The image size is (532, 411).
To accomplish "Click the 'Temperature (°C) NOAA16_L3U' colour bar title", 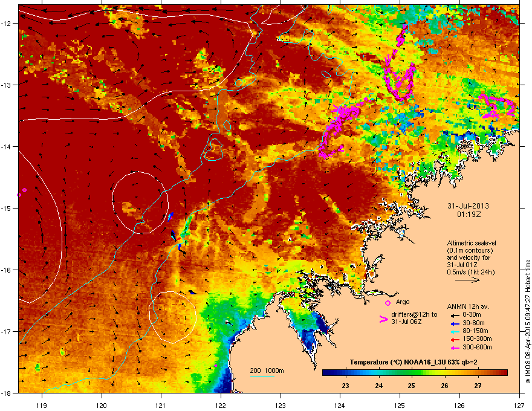I will pos(397,363).
